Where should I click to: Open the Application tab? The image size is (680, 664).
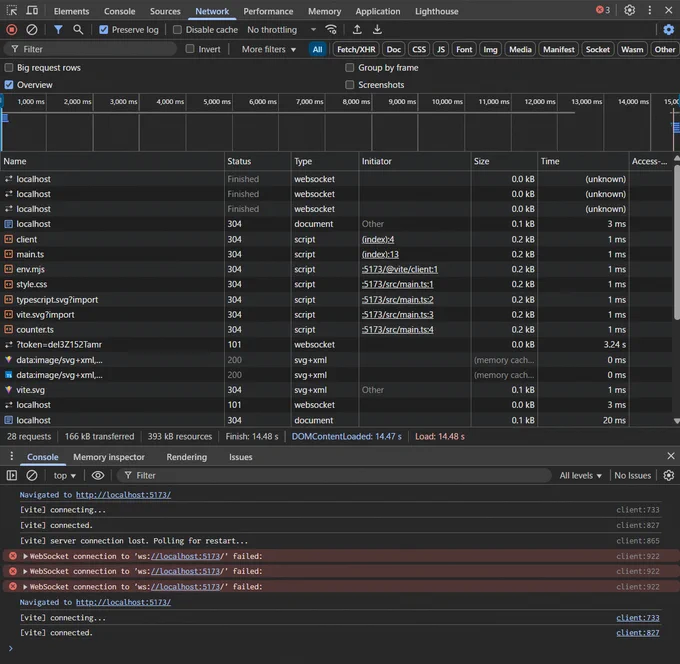tap(378, 11)
